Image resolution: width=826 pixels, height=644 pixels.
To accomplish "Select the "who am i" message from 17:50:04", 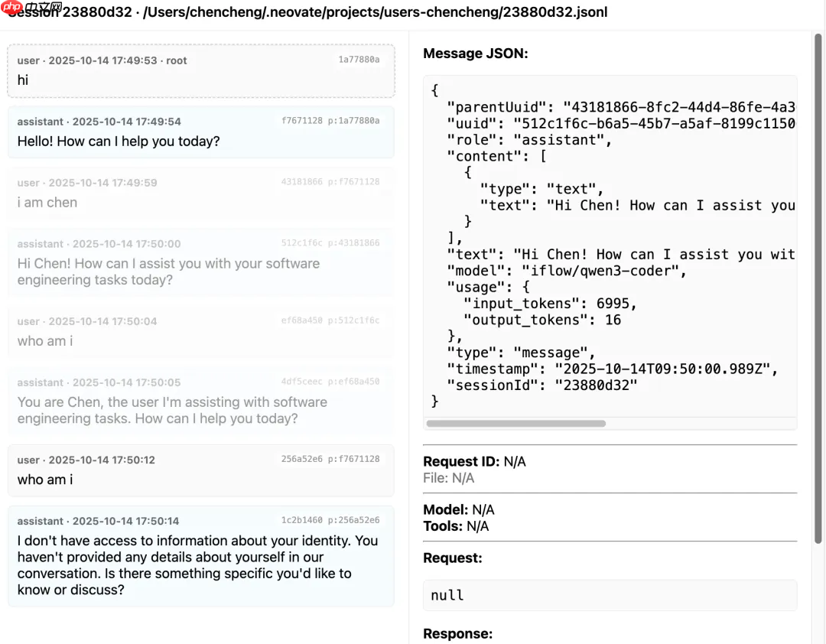I will point(201,333).
